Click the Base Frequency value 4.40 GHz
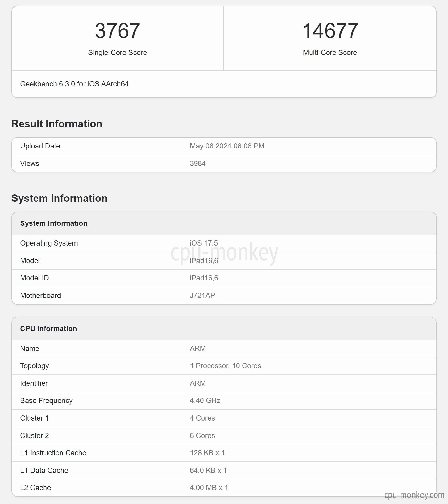 pyautogui.click(x=205, y=400)
